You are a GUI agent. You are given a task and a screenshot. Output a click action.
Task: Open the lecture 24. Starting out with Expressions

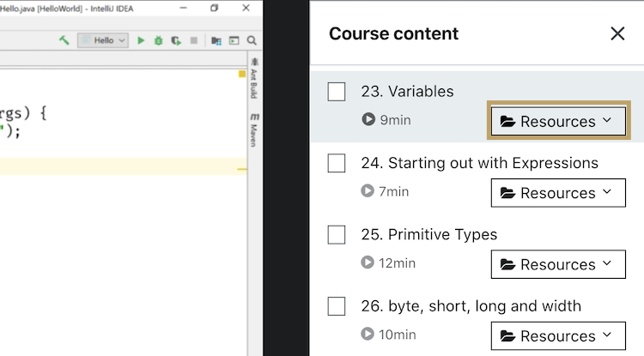[479, 163]
